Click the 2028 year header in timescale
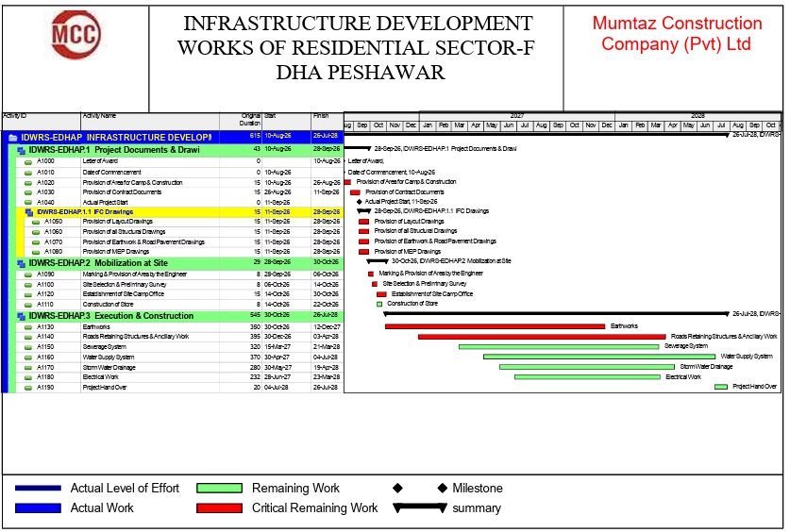Viewport: 790px width, 532px height. point(698,116)
